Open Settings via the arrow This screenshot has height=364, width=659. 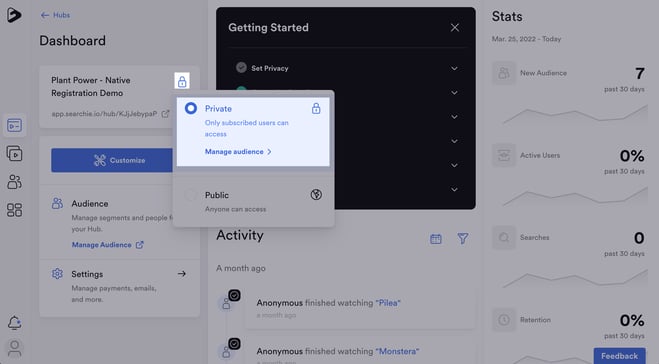tap(182, 274)
